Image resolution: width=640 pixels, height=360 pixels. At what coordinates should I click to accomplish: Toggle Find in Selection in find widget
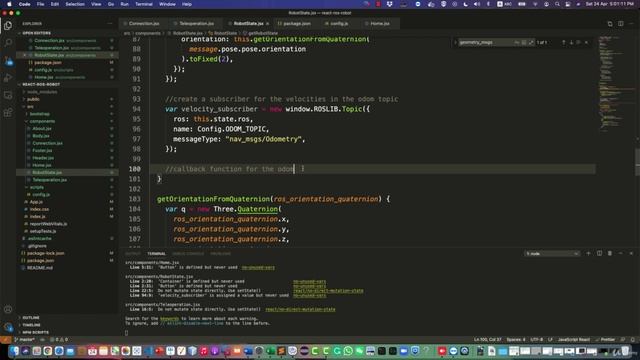(578, 42)
